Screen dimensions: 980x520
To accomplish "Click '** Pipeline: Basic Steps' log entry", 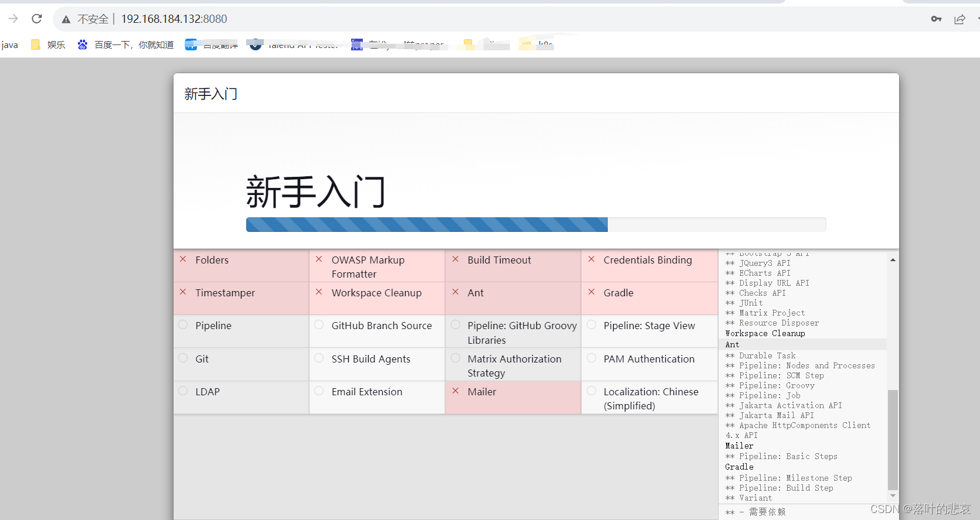I will [781, 456].
